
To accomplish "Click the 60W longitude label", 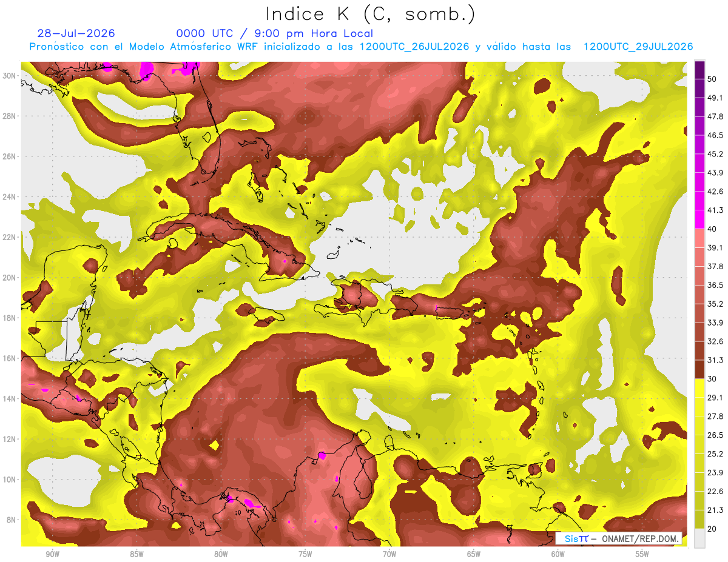I will coord(558,554).
